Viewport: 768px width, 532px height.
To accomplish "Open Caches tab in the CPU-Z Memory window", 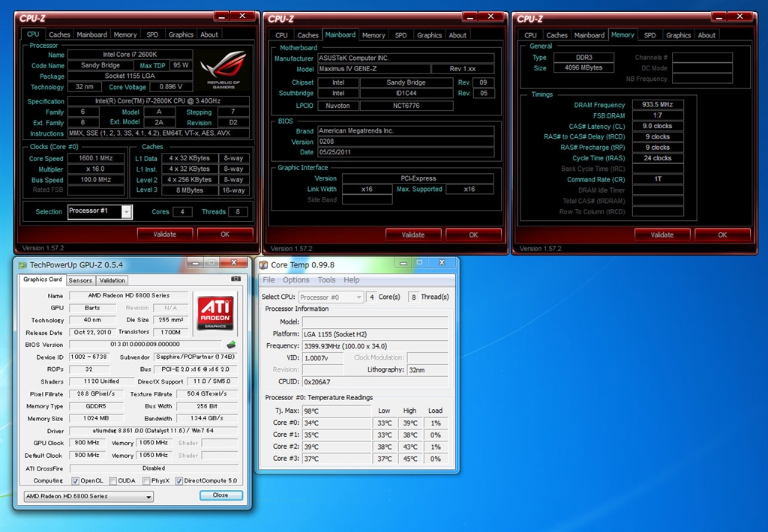I will (557, 35).
